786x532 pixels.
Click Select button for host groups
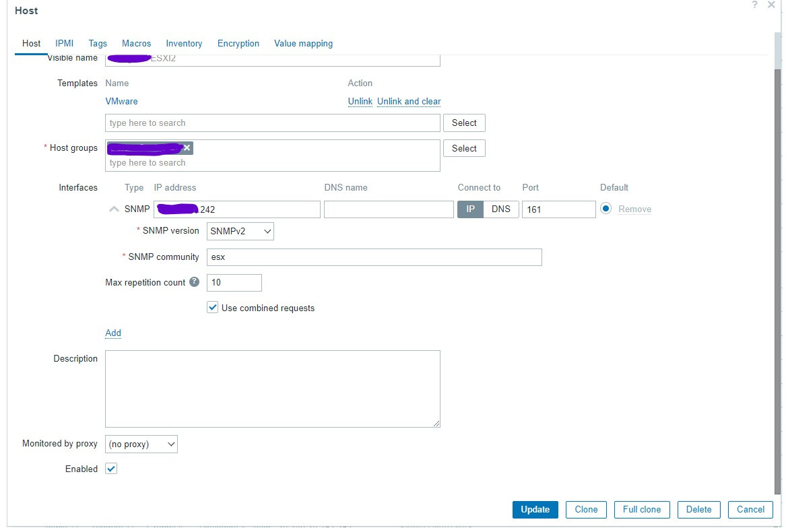pos(464,148)
